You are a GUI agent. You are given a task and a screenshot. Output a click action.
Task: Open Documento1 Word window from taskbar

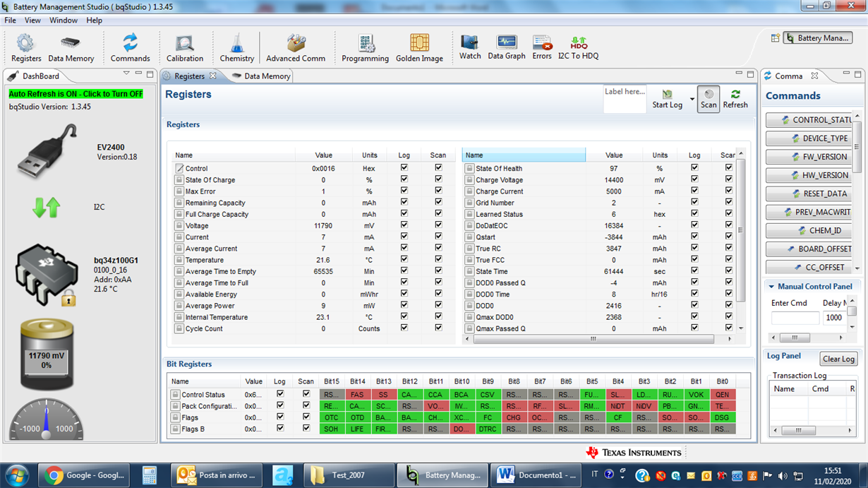[x=535, y=475]
